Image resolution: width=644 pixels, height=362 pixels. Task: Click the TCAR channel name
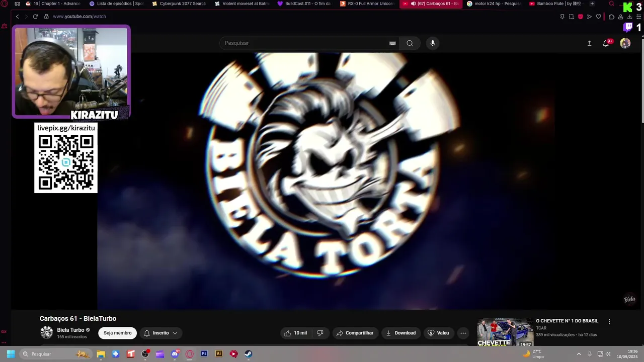[x=541, y=328]
